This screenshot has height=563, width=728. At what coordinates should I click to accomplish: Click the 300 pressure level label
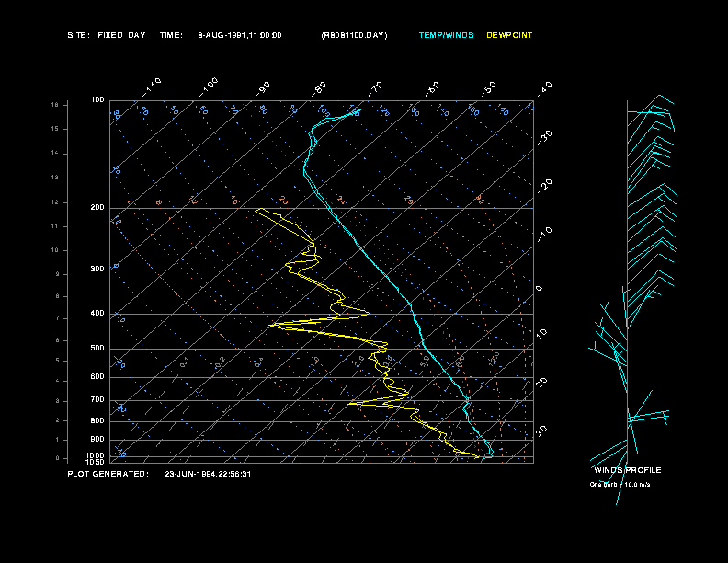(97, 269)
